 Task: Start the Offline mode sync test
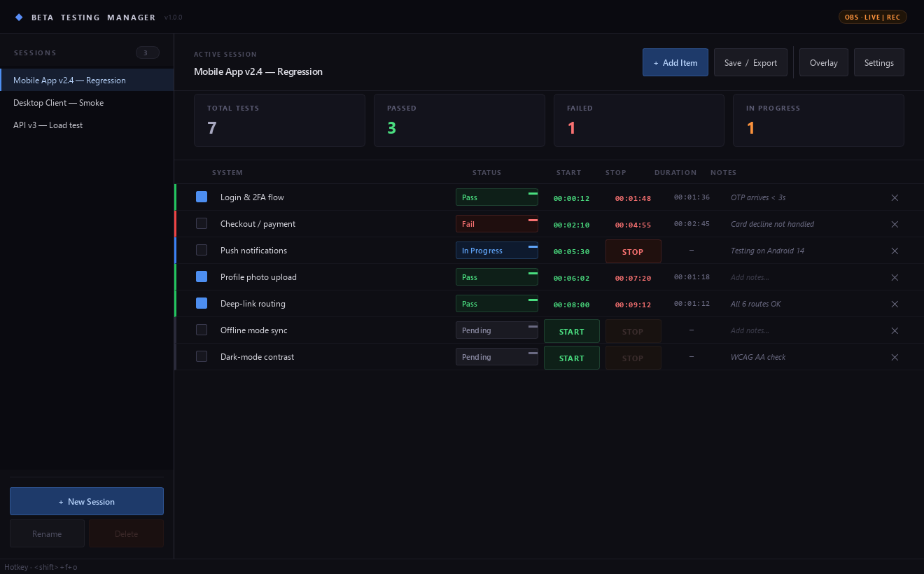572,331
